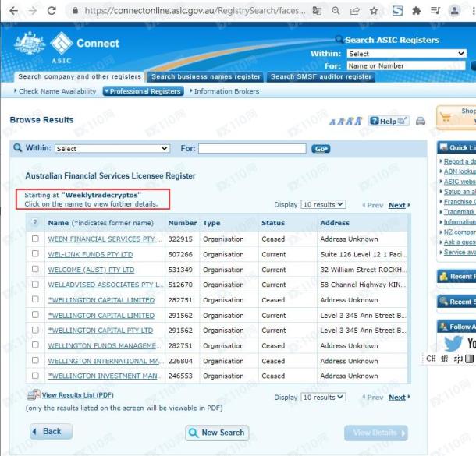This screenshot has height=456, width=476.
Task: Open WELCOME (AUST) PTY LTD details
Action: pos(91,270)
